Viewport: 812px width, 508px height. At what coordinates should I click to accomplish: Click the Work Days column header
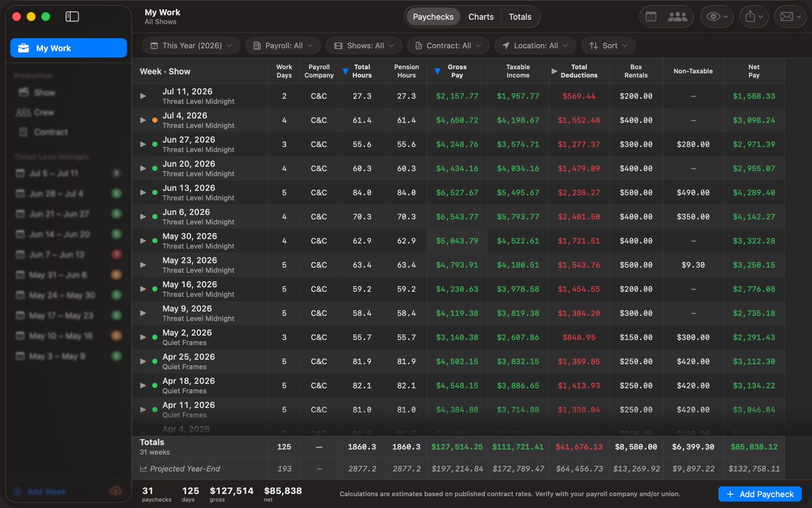click(284, 71)
